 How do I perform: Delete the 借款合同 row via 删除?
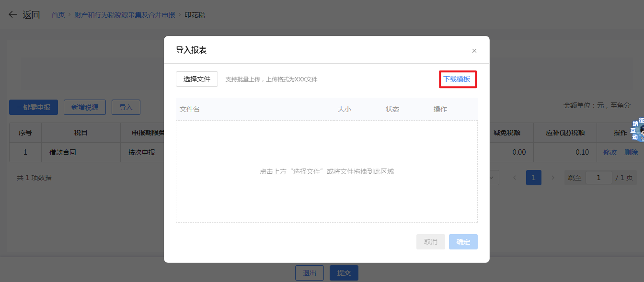pos(631,152)
